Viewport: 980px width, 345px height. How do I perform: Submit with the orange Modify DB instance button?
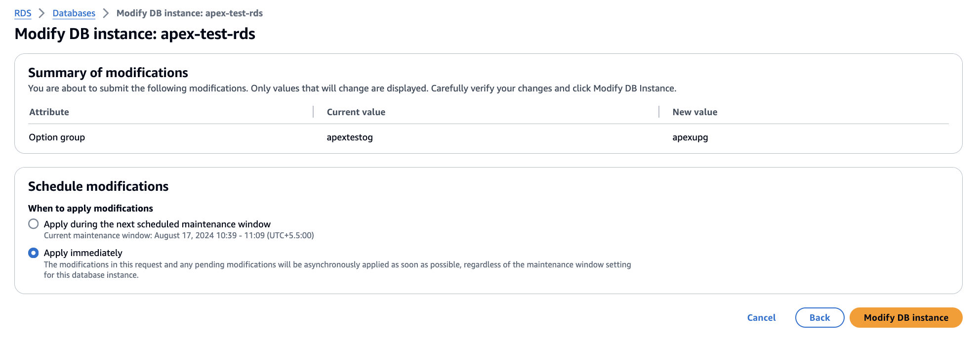pyautogui.click(x=906, y=317)
